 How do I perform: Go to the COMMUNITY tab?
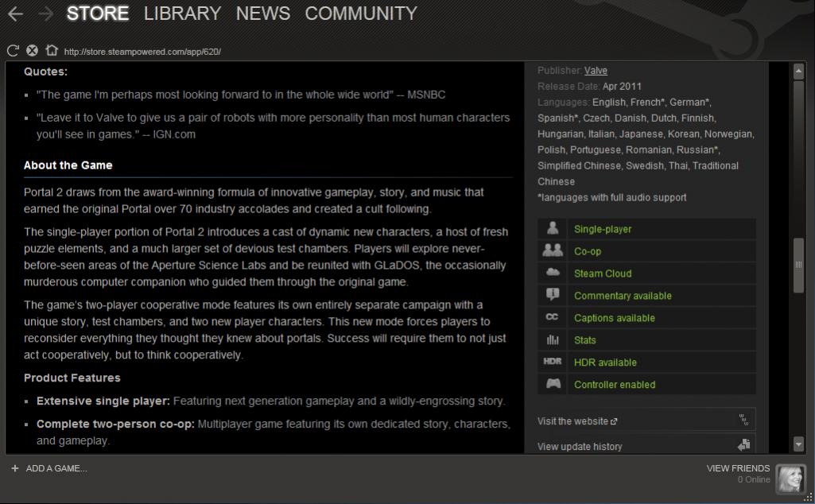coord(361,14)
